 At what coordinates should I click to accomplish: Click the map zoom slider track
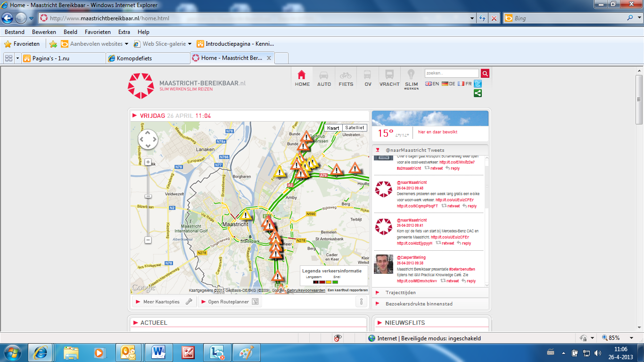[x=148, y=201]
